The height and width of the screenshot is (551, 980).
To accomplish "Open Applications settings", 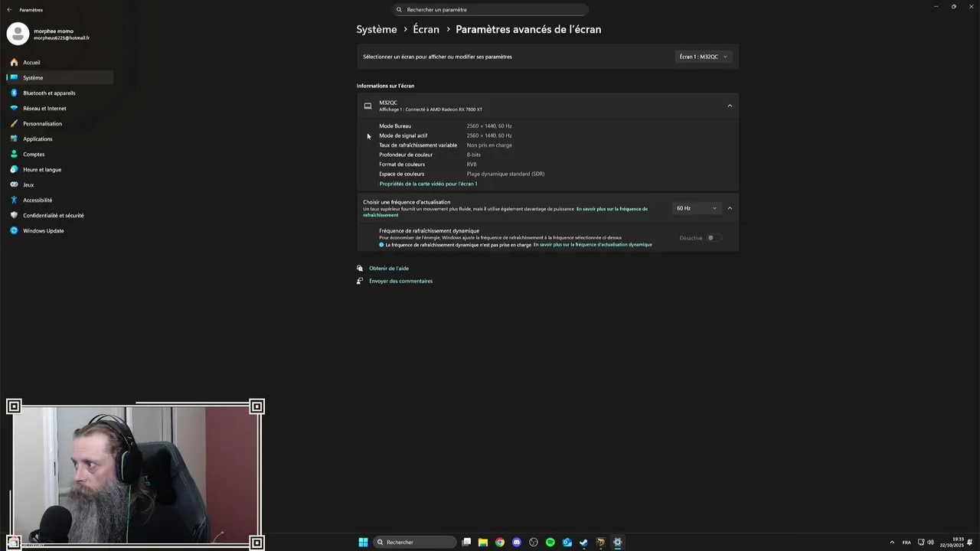I will pos(60,139).
